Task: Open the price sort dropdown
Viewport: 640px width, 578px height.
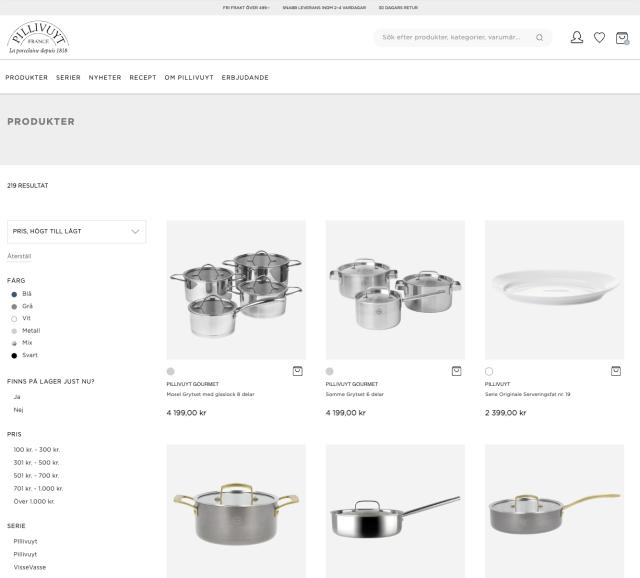Action: click(x=76, y=231)
